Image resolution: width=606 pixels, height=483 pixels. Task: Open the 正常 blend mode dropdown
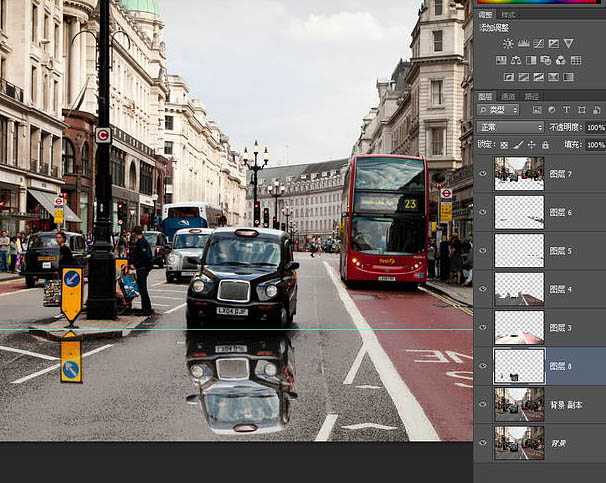click(x=510, y=127)
